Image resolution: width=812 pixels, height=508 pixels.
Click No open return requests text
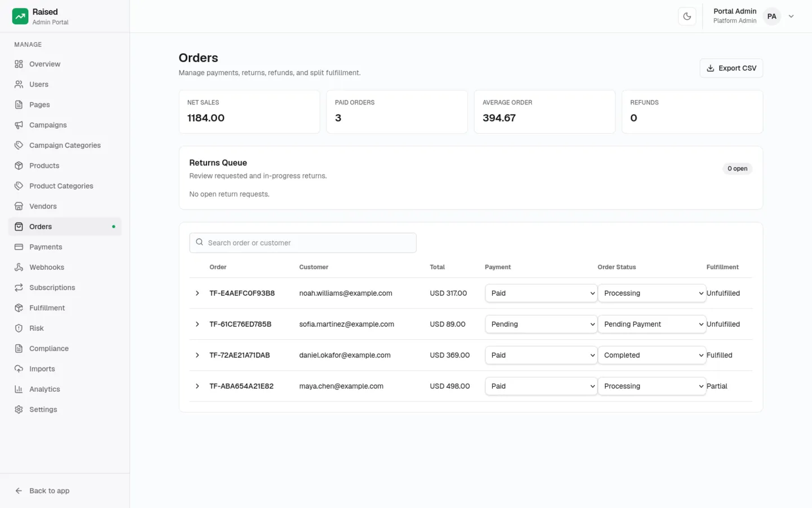click(x=230, y=194)
